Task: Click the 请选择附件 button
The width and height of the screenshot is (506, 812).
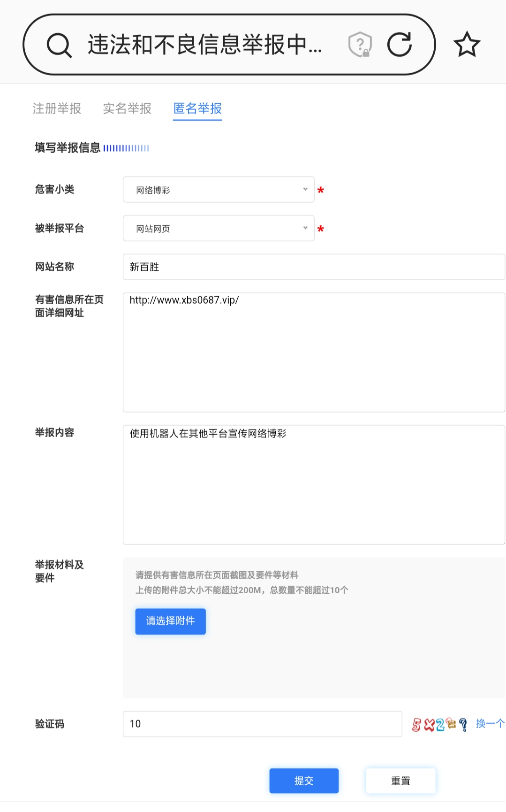Action: pyautogui.click(x=171, y=621)
